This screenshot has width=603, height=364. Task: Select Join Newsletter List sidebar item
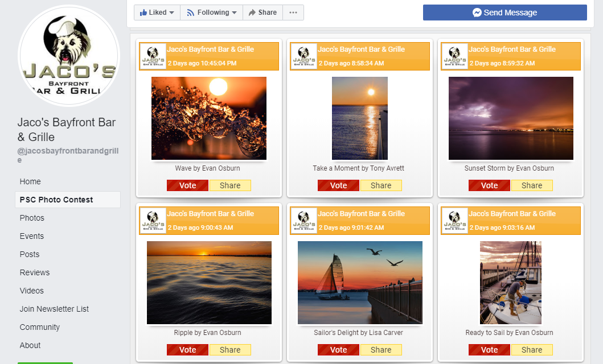click(x=54, y=309)
